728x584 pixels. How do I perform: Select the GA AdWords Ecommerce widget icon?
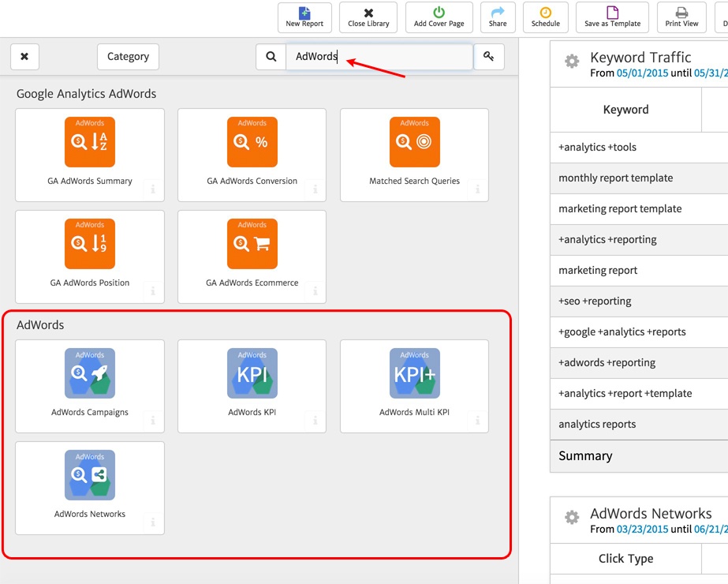pyautogui.click(x=251, y=243)
